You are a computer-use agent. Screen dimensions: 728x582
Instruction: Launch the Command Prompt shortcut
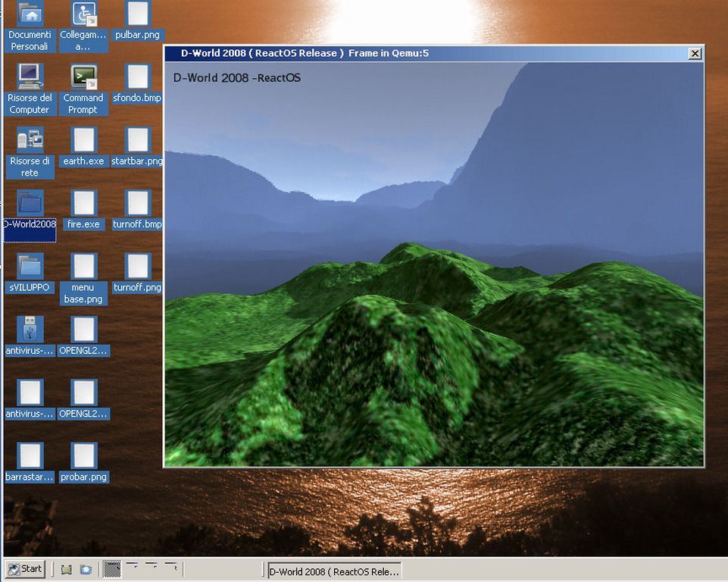[83, 77]
